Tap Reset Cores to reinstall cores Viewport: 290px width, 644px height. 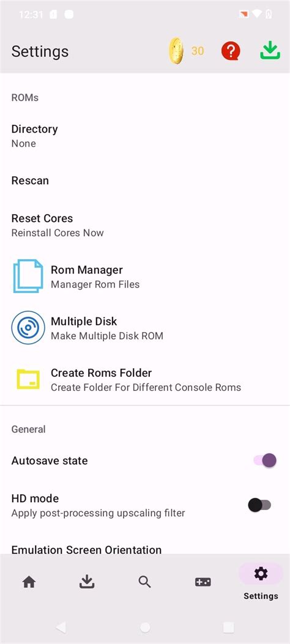click(145, 225)
